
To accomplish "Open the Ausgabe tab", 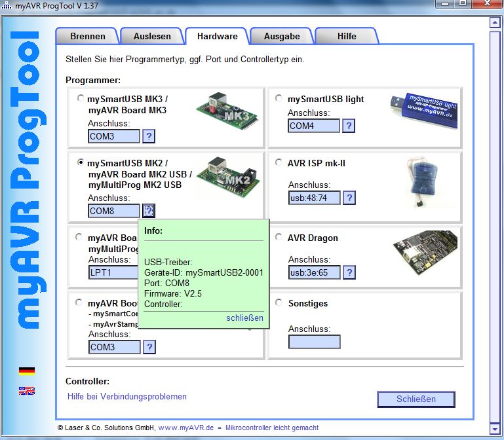I will point(282,36).
